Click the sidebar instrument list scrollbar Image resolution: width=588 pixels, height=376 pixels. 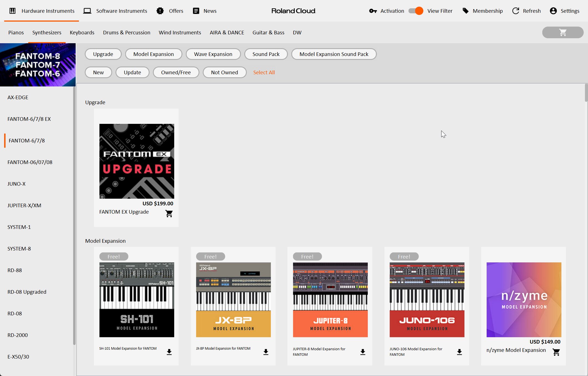[74, 216]
